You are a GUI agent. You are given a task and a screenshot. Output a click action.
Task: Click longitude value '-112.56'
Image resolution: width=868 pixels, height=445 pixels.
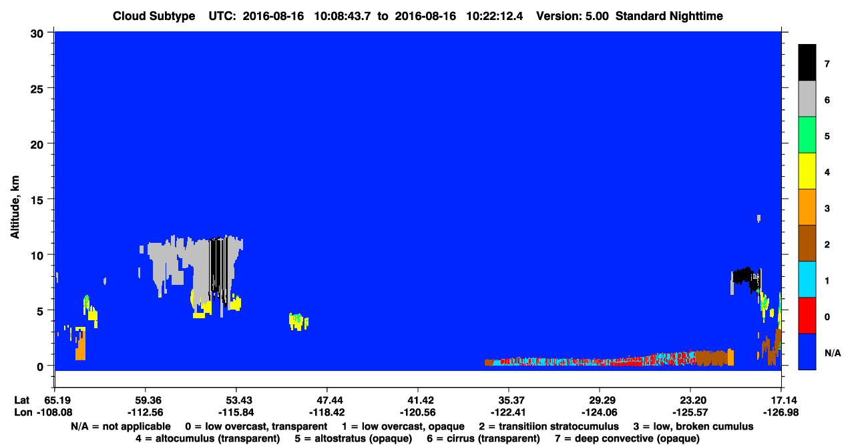145,412
